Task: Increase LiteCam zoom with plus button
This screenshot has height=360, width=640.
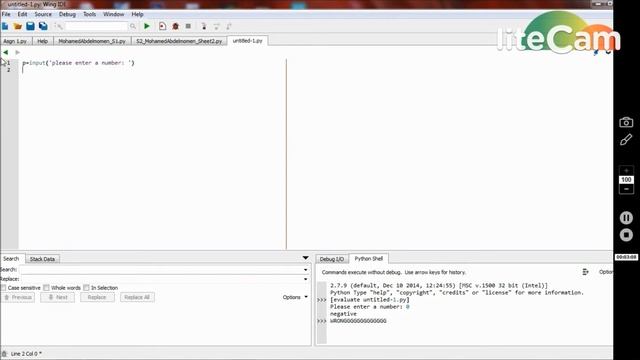Action: (626, 171)
